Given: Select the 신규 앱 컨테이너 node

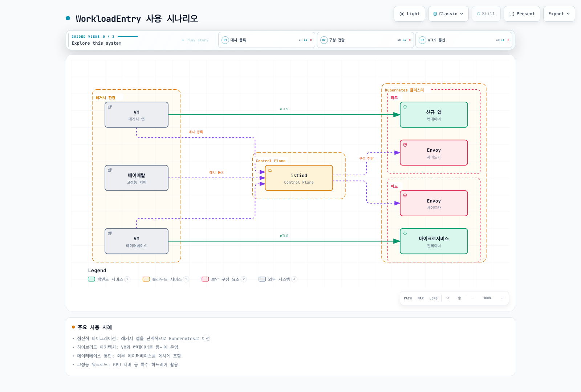Looking at the screenshot, I should pyautogui.click(x=434, y=115).
